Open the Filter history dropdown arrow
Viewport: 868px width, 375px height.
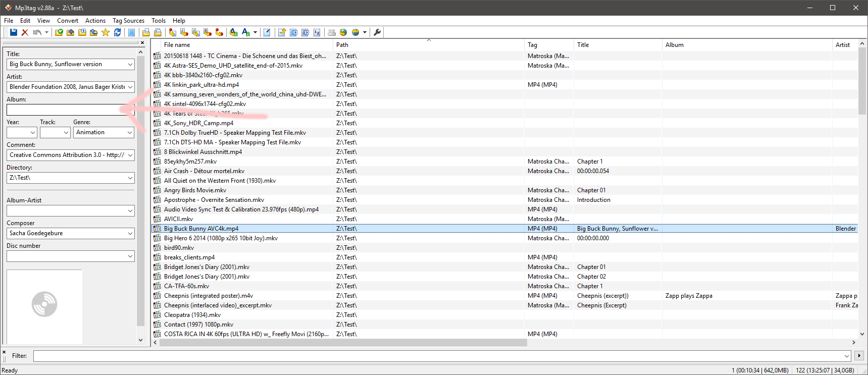pyautogui.click(x=847, y=356)
